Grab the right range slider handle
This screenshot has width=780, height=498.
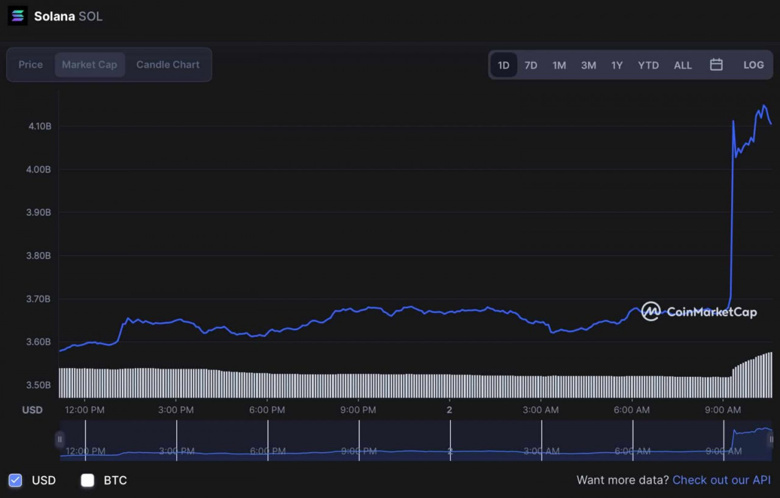click(771, 440)
